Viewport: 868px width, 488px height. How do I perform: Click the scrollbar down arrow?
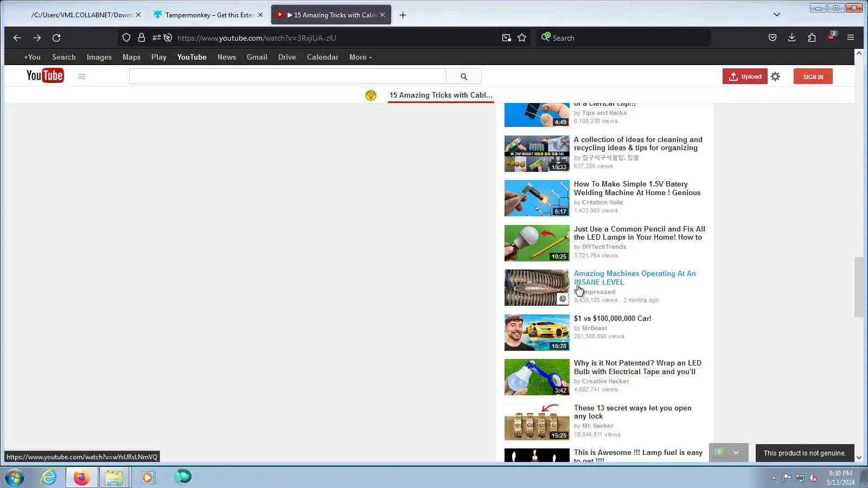click(859, 458)
